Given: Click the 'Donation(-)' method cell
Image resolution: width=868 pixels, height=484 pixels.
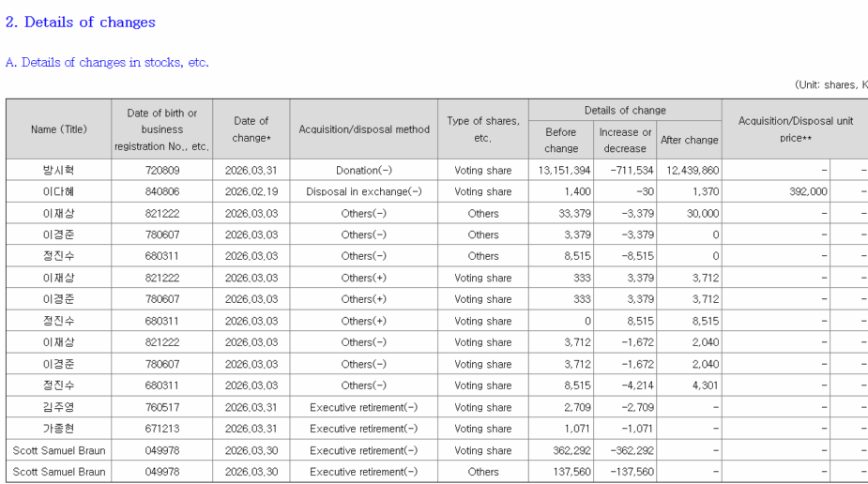Looking at the screenshot, I should point(364,170).
